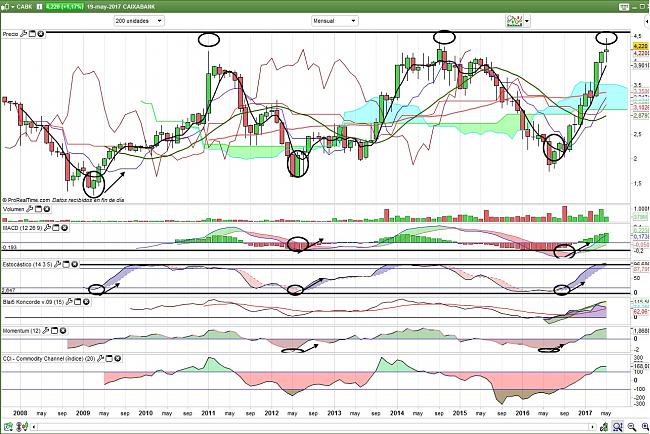This screenshot has width=650, height=434.
Task: Click the CCI Commodity Channel label
Action: coord(49,358)
